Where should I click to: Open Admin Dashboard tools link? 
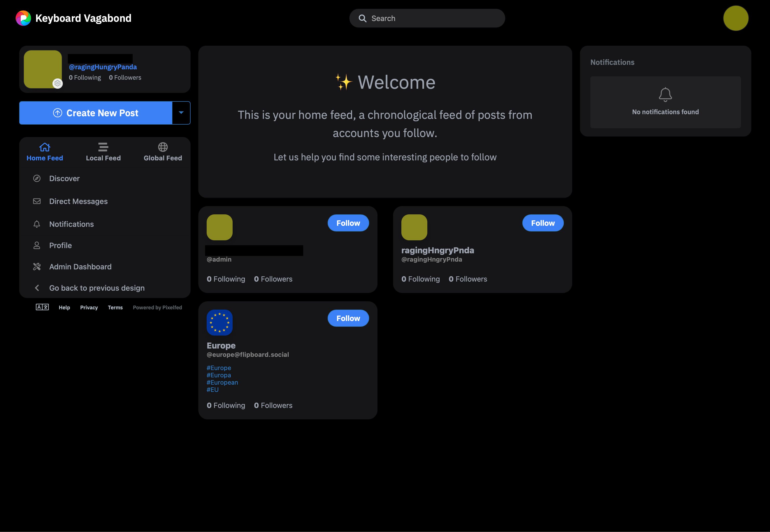click(x=80, y=267)
